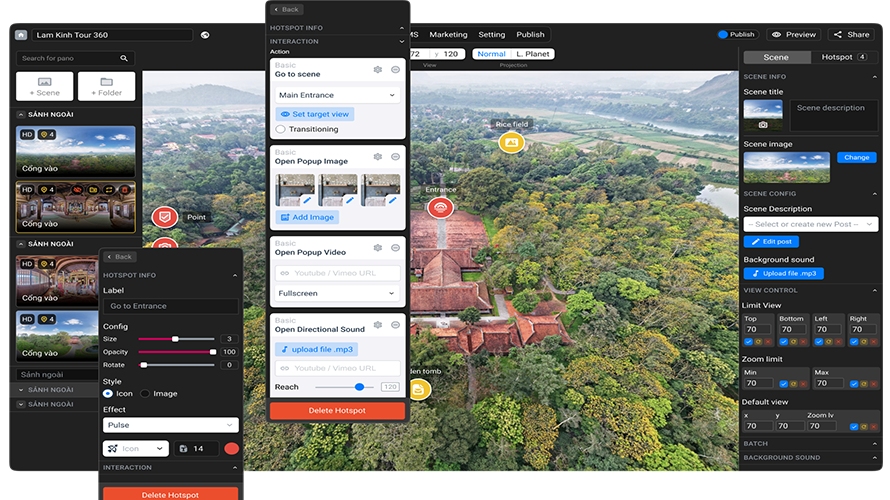Remove the Go to scene action

point(396,69)
